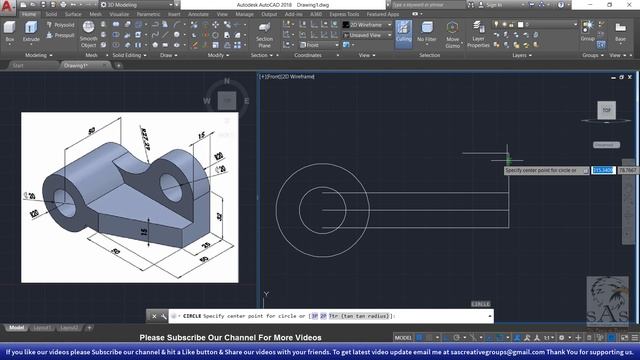This screenshot has width=640, height=360.
Task: Add a new drawing tab with plus
Action: (x=118, y=65)
